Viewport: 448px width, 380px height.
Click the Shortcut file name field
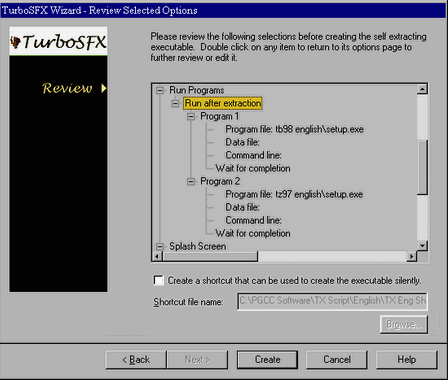332,301
